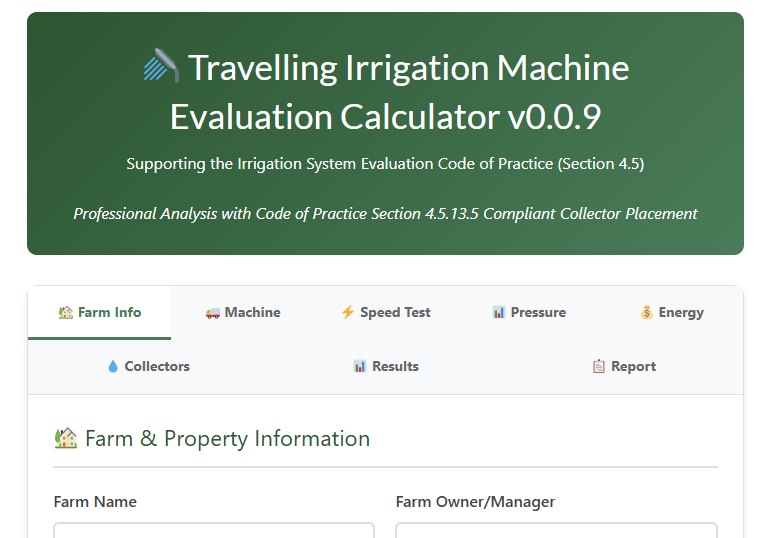
Task: Click the shower icon in the header title
Action: click(x=161, y=67)
